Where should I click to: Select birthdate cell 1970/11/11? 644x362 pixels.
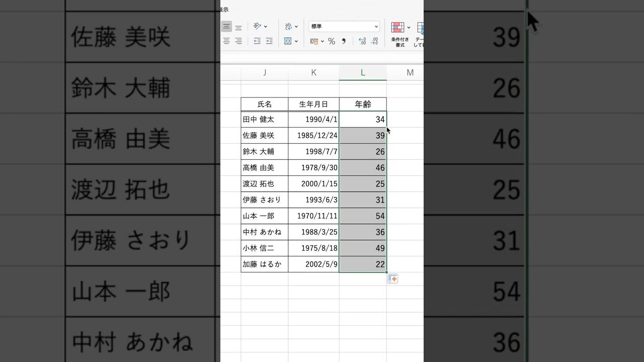[313, 216]
